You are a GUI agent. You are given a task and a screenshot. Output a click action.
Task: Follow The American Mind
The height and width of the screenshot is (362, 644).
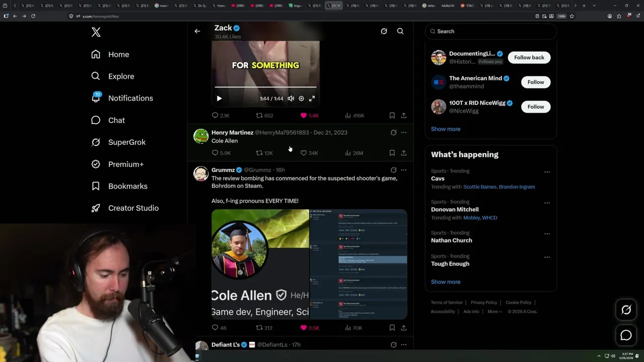click(535, 82)
